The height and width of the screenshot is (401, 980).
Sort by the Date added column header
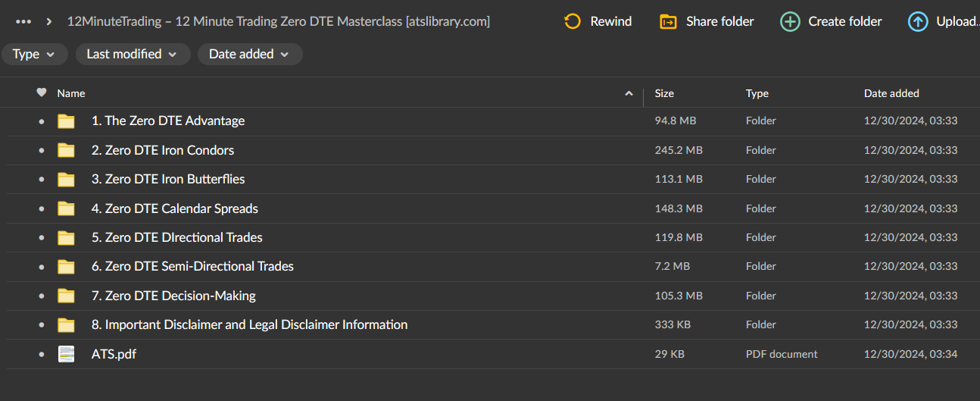pyautogui.click(x=891, y=93)
